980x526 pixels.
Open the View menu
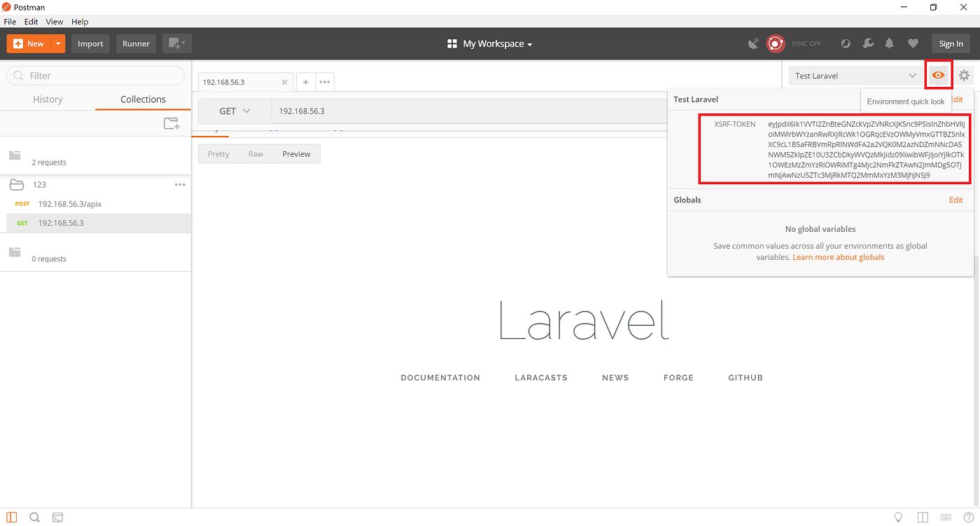tap(55, 22)
